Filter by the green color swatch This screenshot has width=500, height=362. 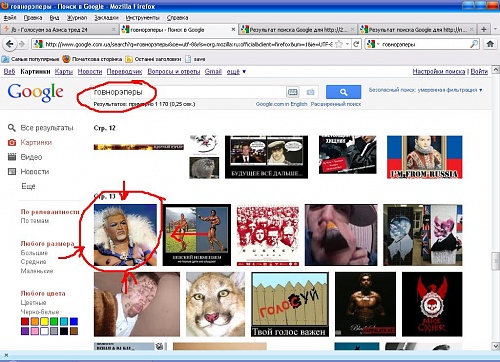(54, 321)
